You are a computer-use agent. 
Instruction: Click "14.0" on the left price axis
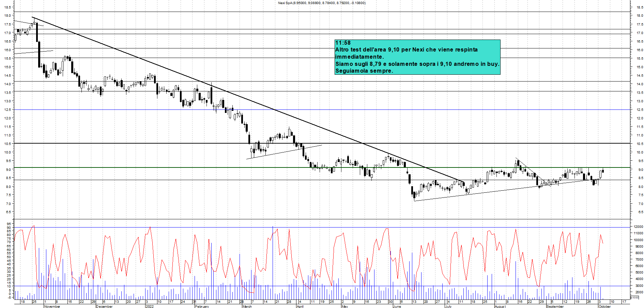point(7,84)
